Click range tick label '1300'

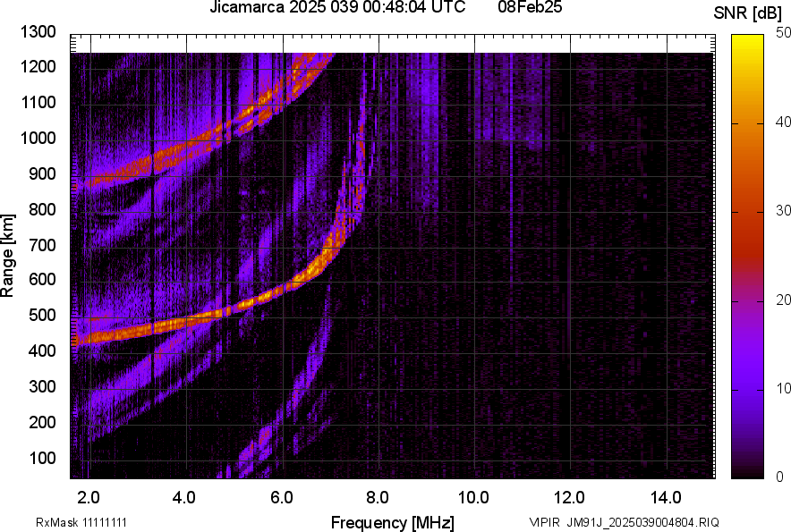[38, 32]
